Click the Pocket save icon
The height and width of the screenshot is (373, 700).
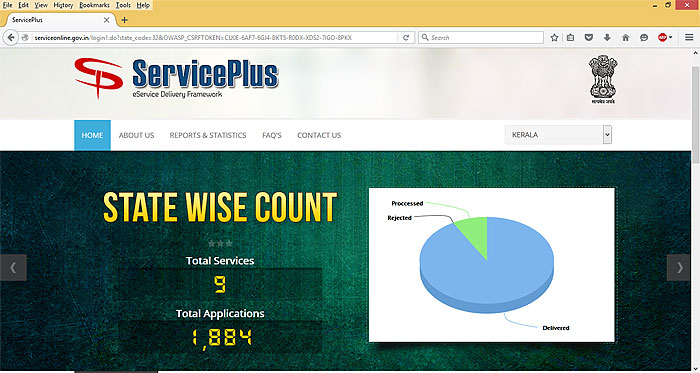click(x=589, y=38)
